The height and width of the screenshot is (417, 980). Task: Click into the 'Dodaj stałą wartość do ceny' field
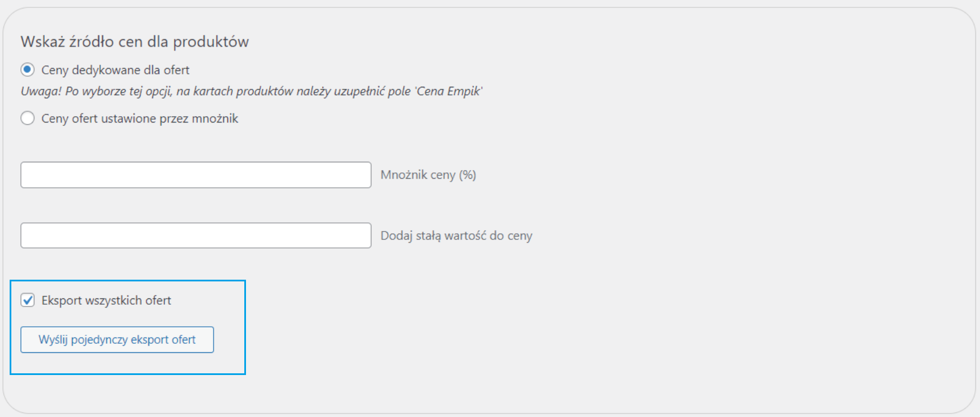click(196, 235)
